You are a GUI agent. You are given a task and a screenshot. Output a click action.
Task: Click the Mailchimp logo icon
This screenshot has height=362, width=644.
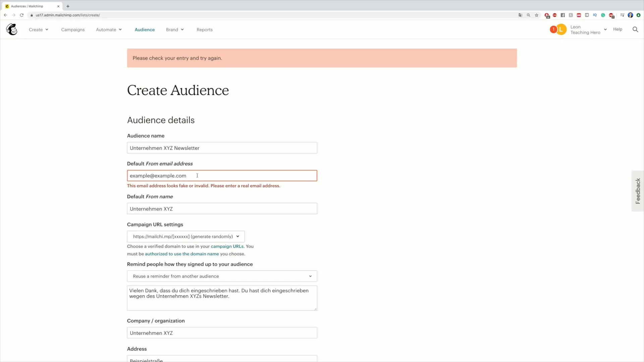[x=11, y=29]
